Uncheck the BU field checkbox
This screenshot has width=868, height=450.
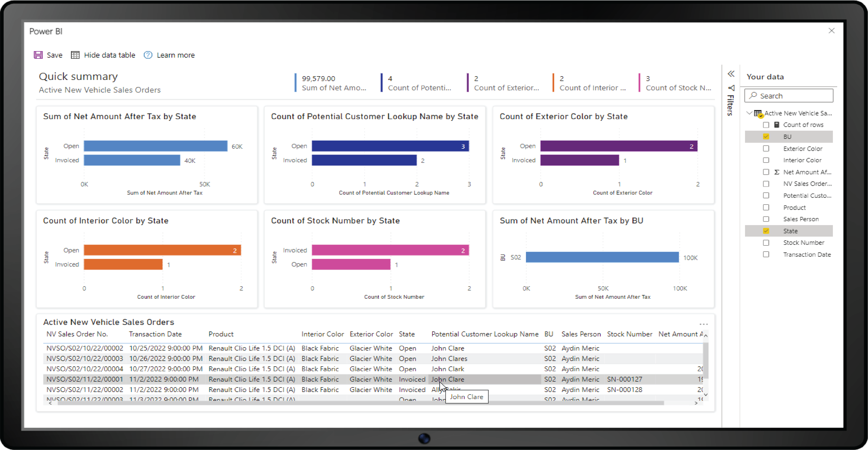(766, 136)
